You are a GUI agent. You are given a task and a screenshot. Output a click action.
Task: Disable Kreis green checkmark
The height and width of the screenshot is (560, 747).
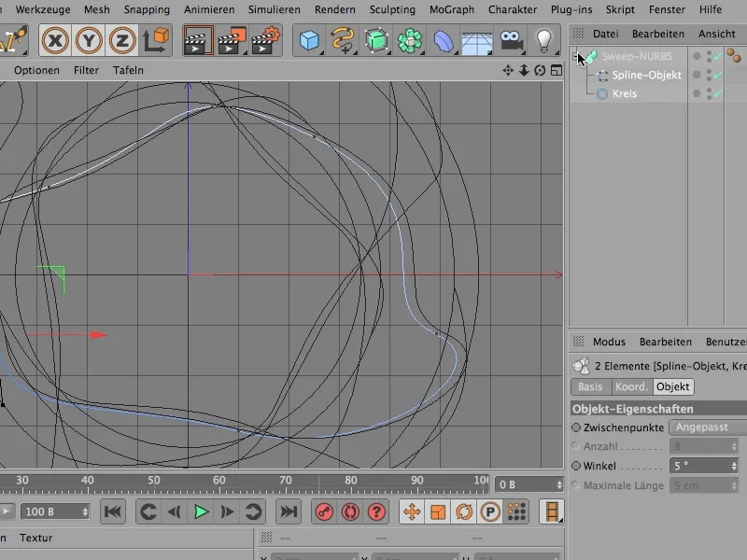[x=718, y=93]
